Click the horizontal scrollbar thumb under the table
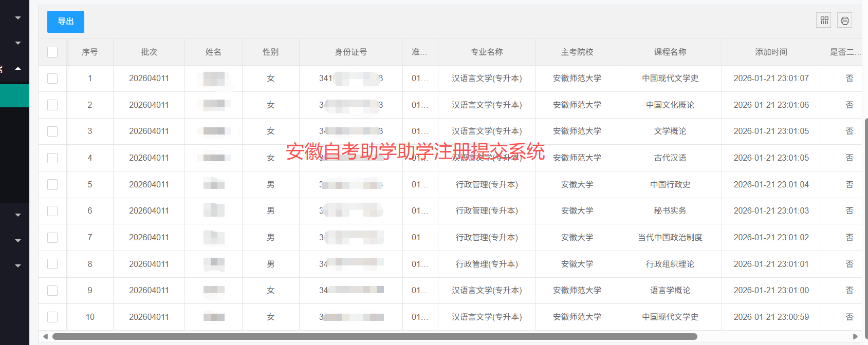 (x=375, y=337)
